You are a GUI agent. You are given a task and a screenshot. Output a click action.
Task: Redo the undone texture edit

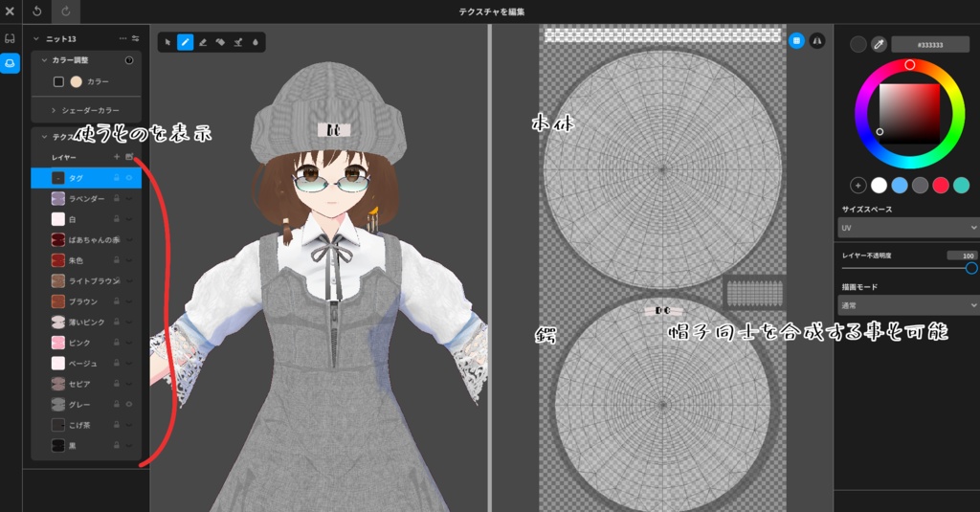point(66,11)
